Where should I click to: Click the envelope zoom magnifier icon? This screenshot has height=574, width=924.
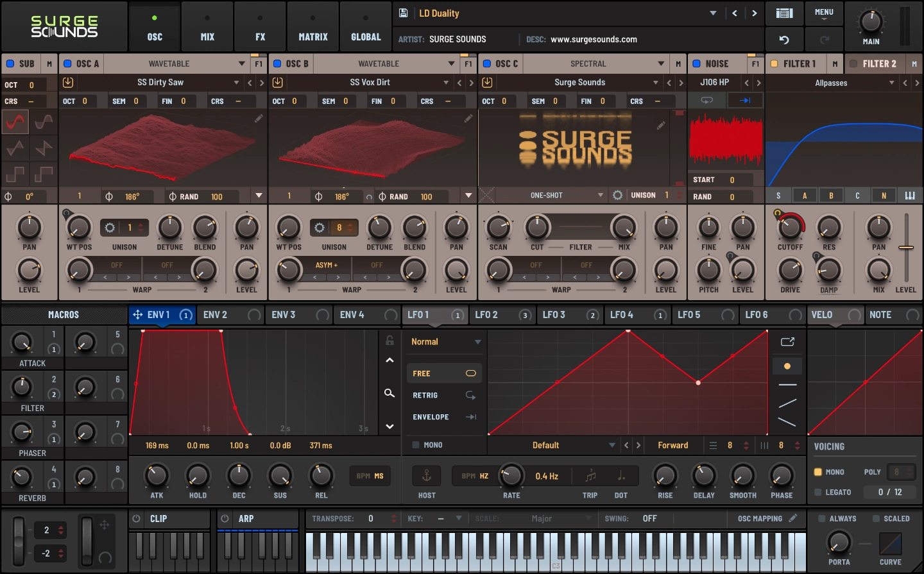(389, 393)
